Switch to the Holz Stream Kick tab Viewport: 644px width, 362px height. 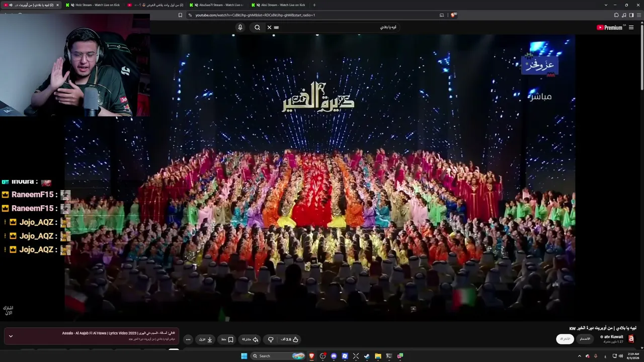tap(94, 5)
